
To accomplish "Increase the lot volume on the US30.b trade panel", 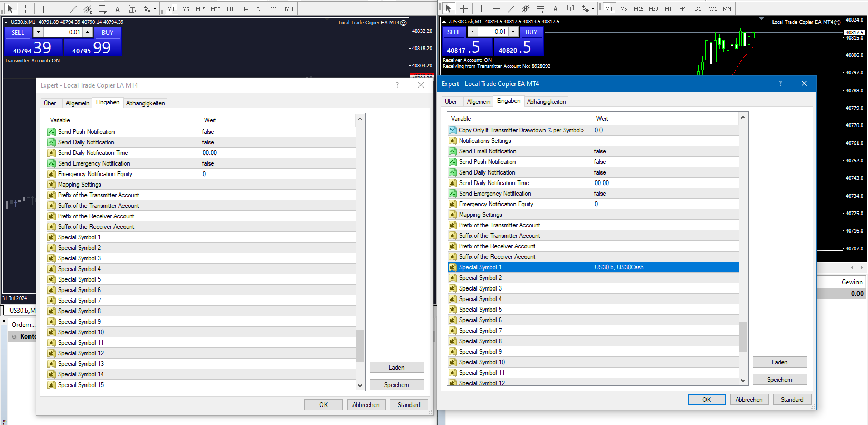I will (x=88, y=33).
